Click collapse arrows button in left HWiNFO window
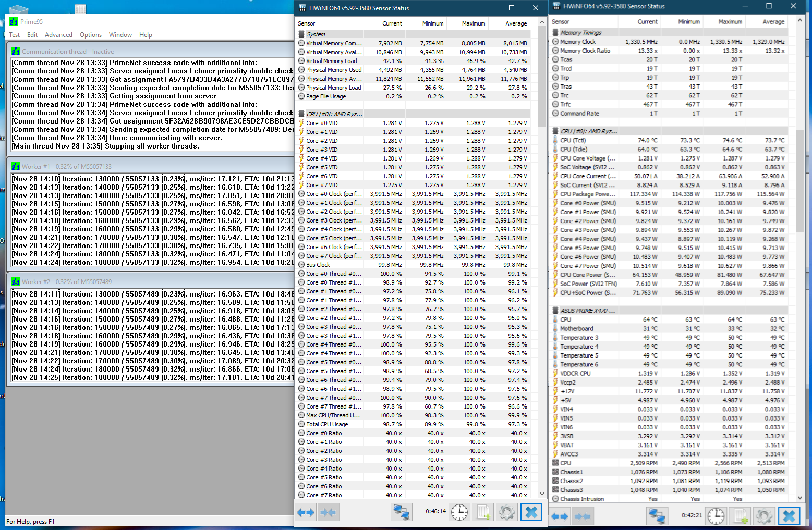The image size is (812, 530). [x=329, y=512]
